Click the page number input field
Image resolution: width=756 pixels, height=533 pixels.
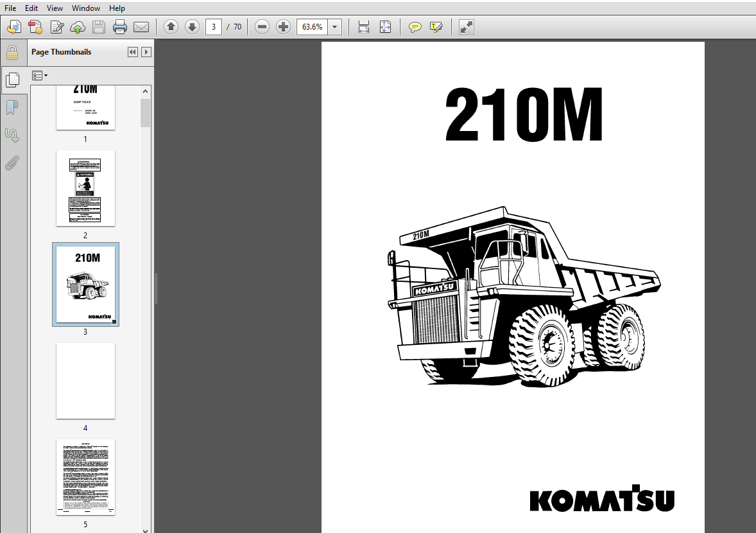pos(214,27)
